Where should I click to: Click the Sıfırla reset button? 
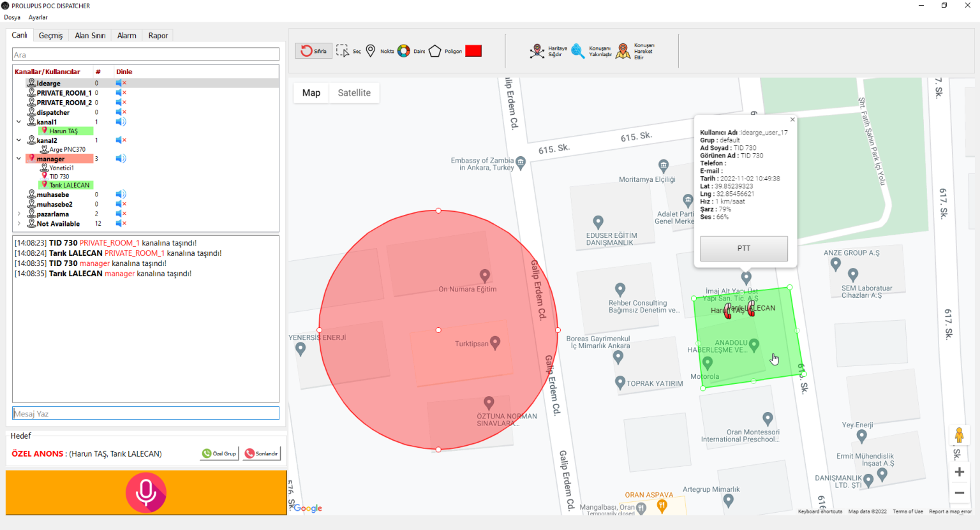click(313, 51)
